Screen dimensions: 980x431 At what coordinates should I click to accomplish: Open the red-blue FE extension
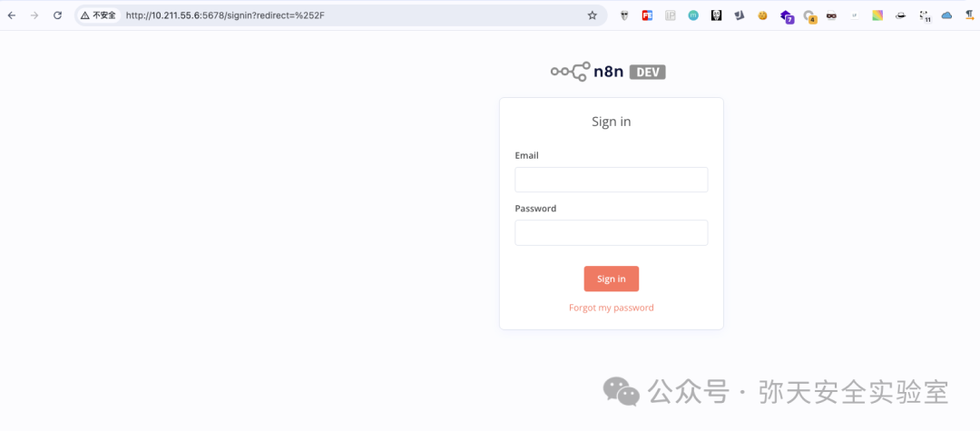647,15
